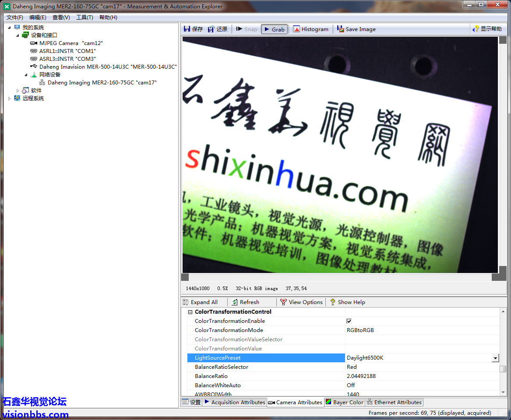511x420 pixels.
Task: Click the application icon in title bar
Action: click(7, 7)
